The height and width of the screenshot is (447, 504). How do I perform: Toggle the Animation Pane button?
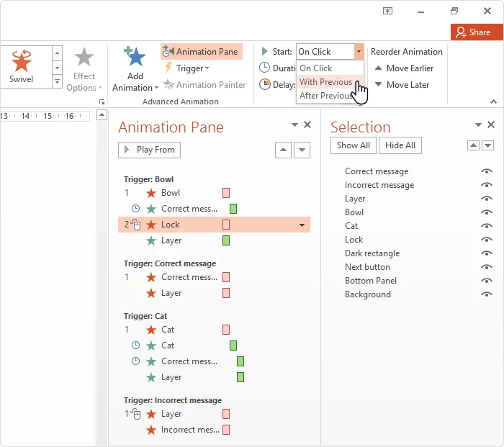tap(201, 52)
